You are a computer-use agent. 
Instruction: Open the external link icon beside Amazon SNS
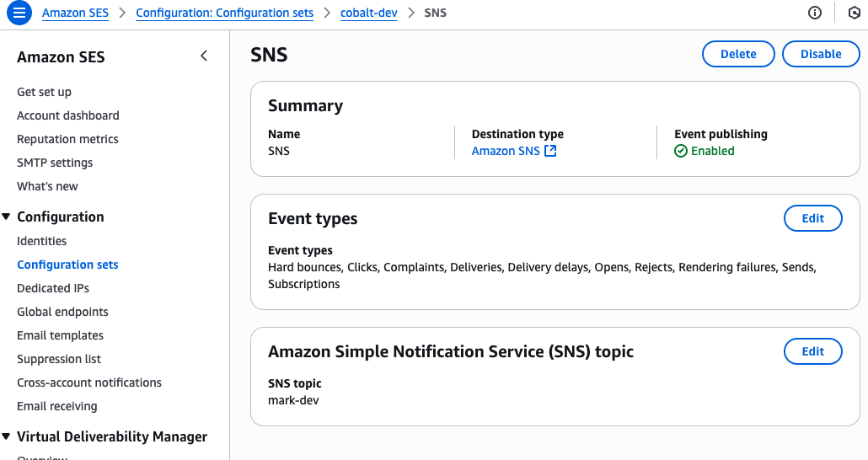coord(550,151)
